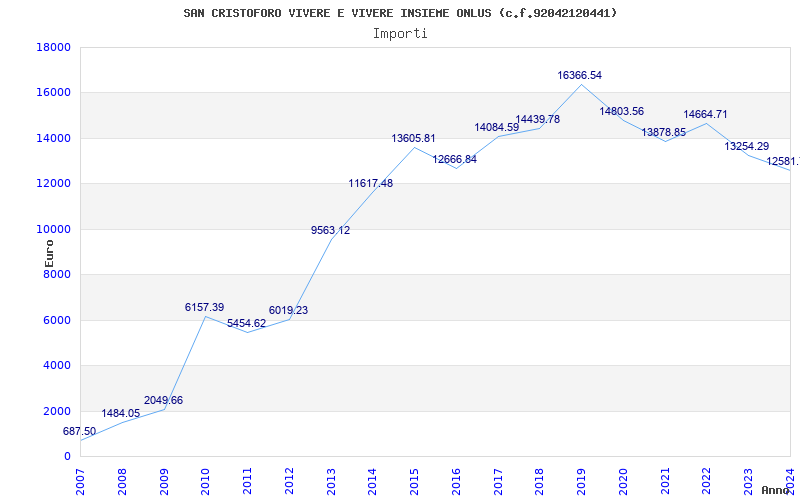800x500 pixels.
Task: Click the x-axis year 2013
Action: tap(331, 482)
